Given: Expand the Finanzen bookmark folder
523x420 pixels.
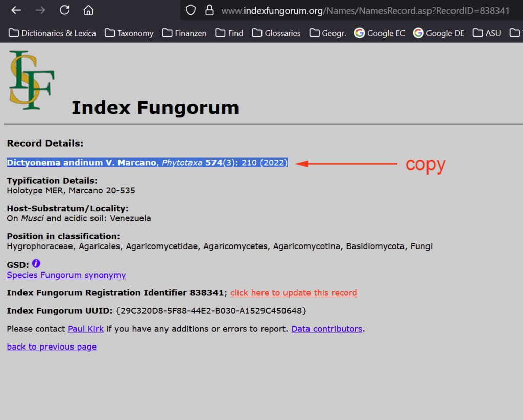Looking at the screenshot, I should 184,33.
